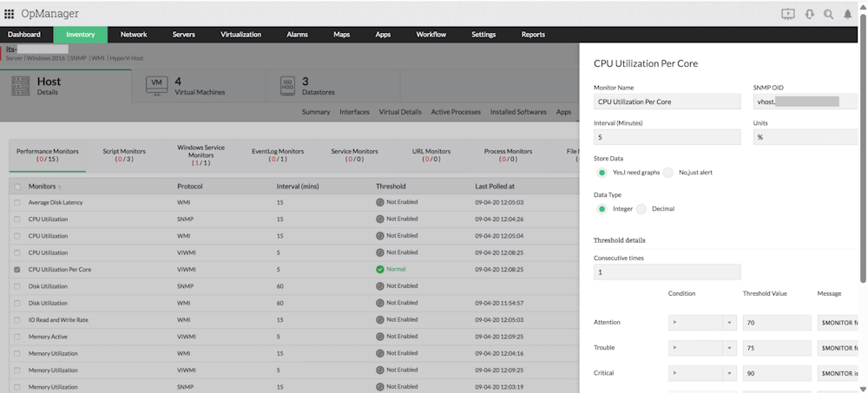Click the Monitor Name input field
Viewport: 868px width, 393px height.
click(x=667, y=102)
